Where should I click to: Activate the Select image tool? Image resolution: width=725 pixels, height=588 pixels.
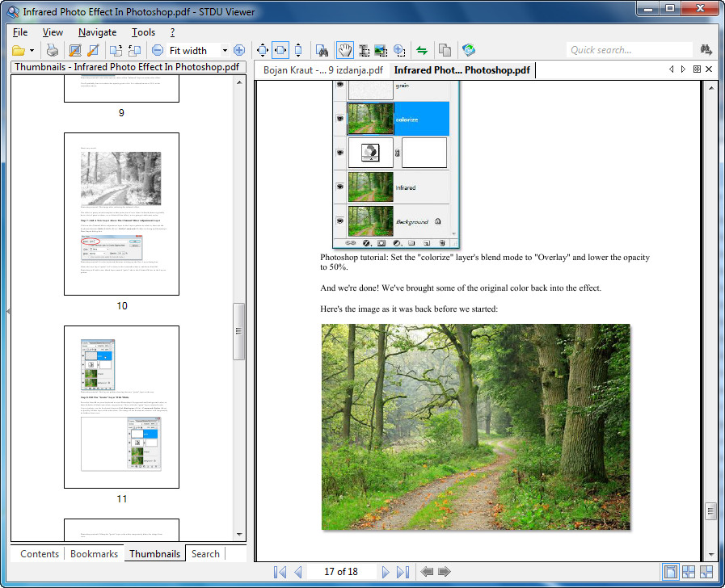pyautogui.click(x=381, y=50)
